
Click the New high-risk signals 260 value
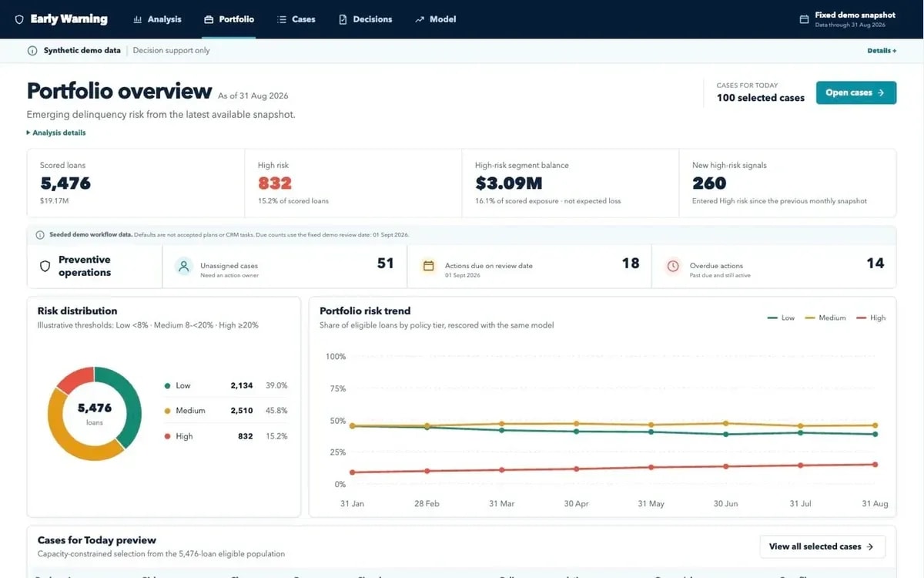click(709, 183)
